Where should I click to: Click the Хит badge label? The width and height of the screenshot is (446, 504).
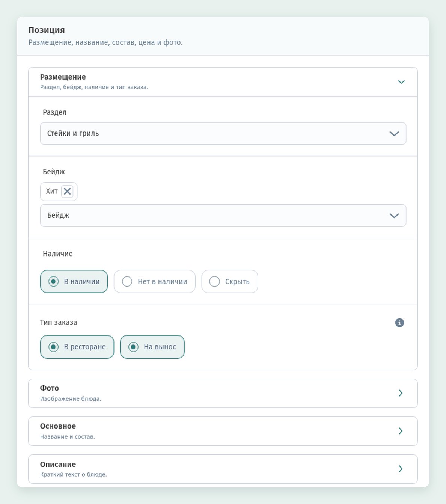point(52,192)
